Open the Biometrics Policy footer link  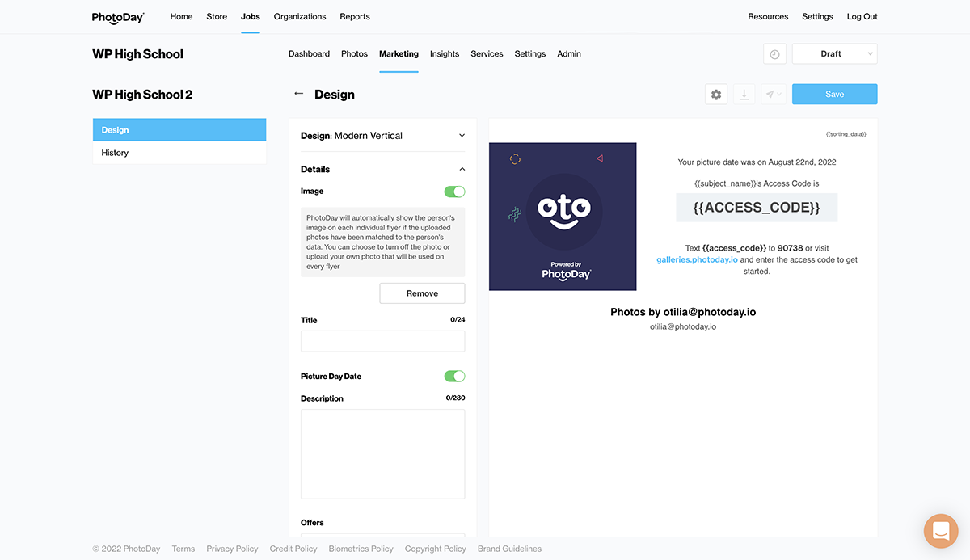(361, 549)
